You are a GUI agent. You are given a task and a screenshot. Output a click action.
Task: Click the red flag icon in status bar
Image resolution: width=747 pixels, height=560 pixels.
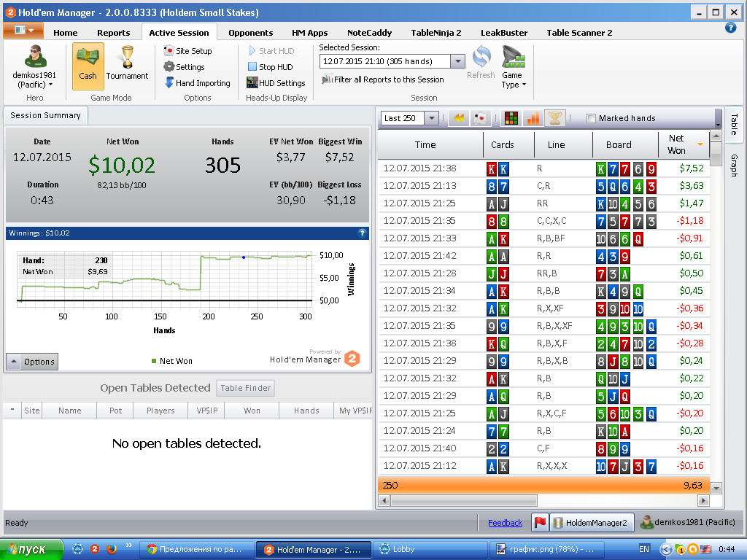click(540, 522)
